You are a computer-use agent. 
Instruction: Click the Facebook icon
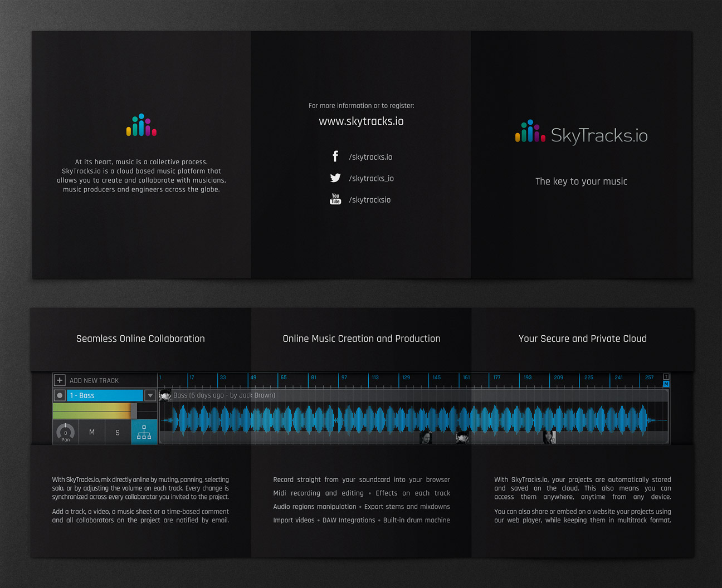335,156
